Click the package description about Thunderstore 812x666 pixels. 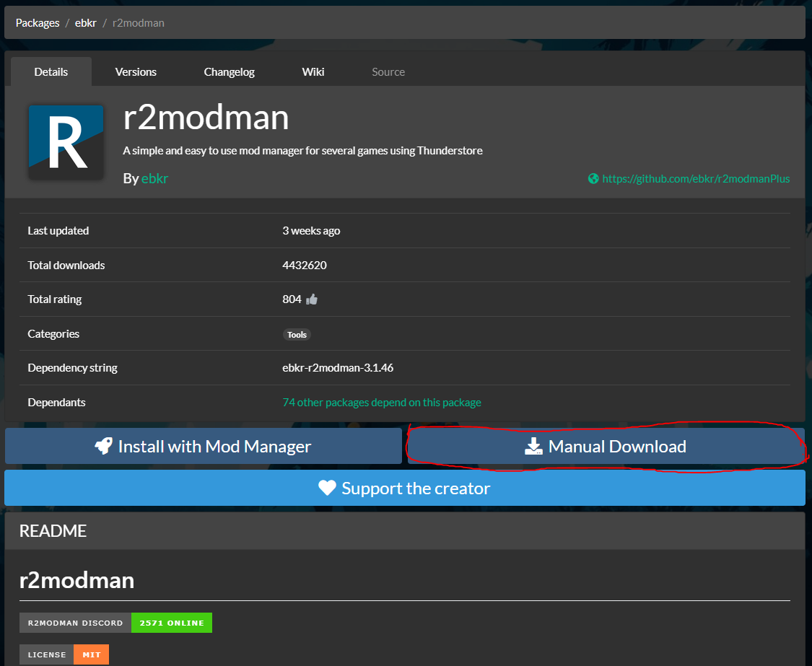302,151
